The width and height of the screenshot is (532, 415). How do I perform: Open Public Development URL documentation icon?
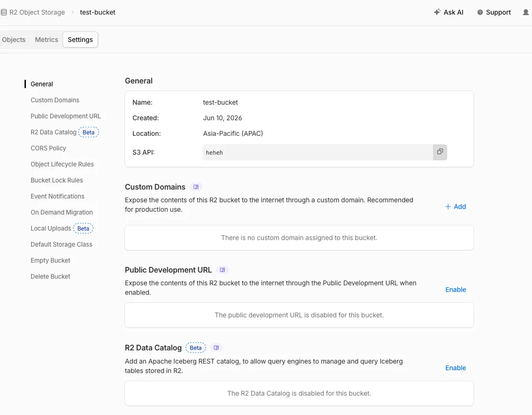click(222, 270)
